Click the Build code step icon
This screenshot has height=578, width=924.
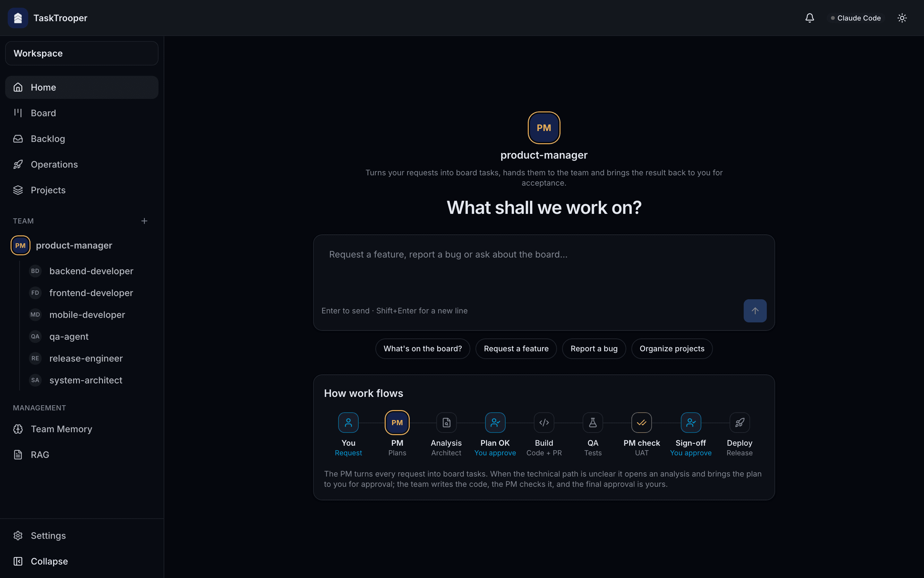click(544, 422)
